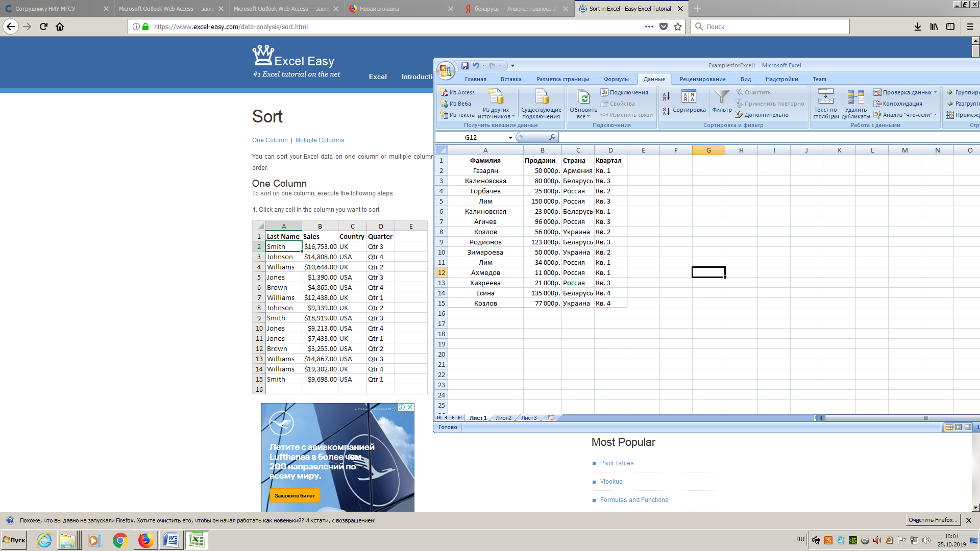Click Удалить дубликаты
The image size is (980, 551).
point(856,104)
